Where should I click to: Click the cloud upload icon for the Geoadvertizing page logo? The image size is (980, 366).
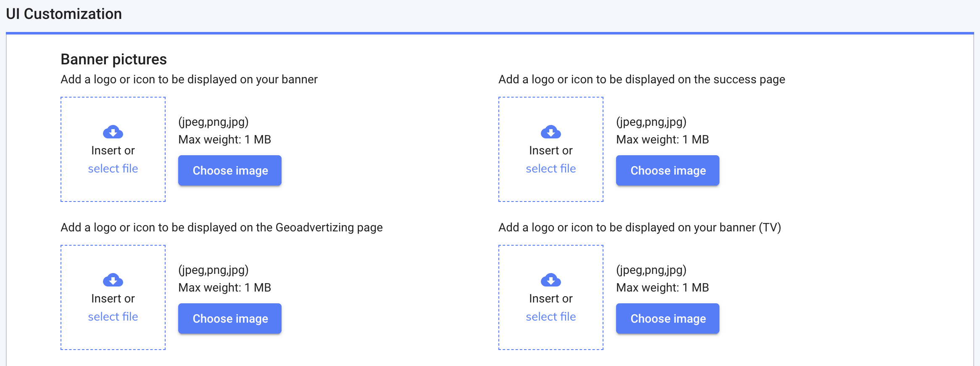(113, 280)
